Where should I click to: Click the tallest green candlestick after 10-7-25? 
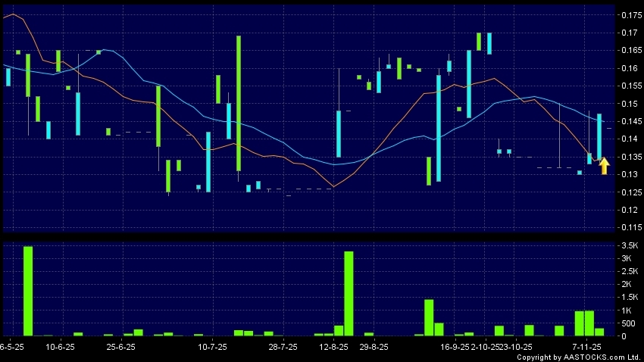238,103
